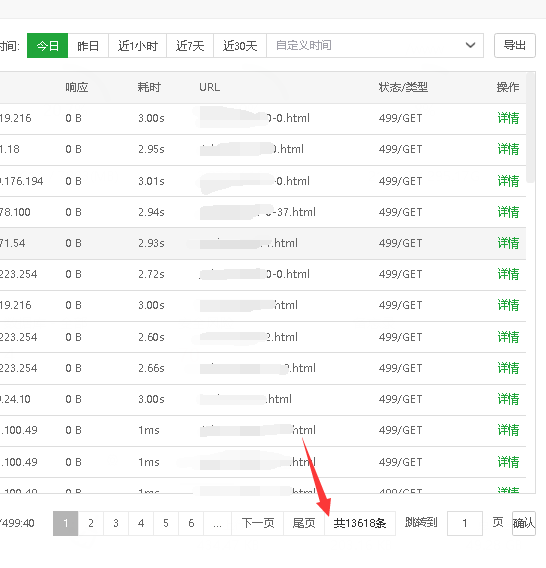The width and height of the screenshot is (546, 568).
Task: Click the 2.94s duration cell
Action: coord(151,212)
